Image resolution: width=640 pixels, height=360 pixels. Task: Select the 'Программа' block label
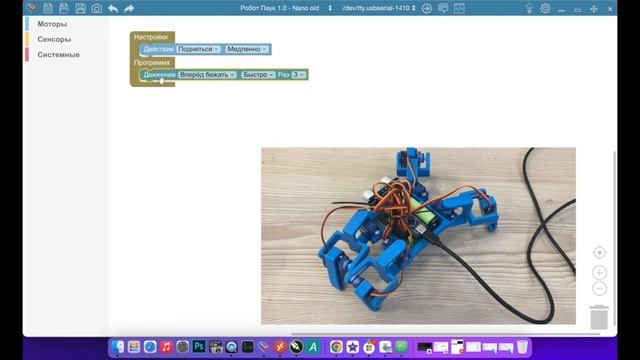pos(152,62)
